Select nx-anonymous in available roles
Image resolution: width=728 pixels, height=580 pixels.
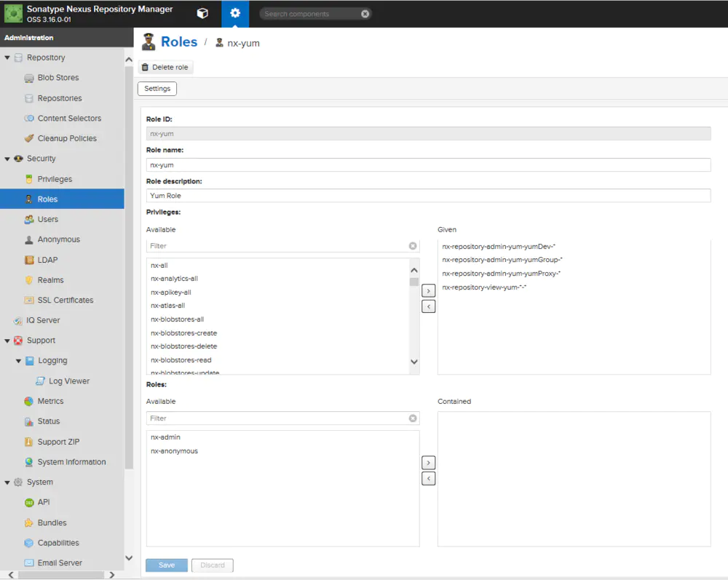(x=174, y=451)
